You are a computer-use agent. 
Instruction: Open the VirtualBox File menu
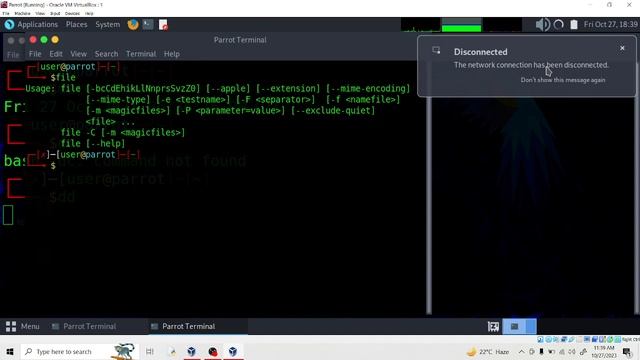pyautogui.click(x=6, y=13)
